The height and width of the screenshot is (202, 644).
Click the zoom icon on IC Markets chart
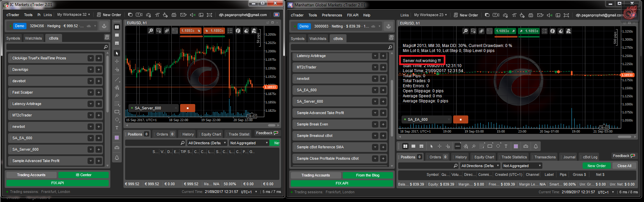[151, 31]
